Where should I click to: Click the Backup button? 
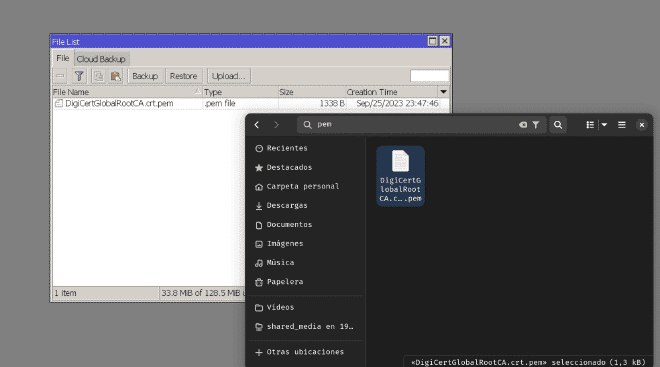click(145, 76)
